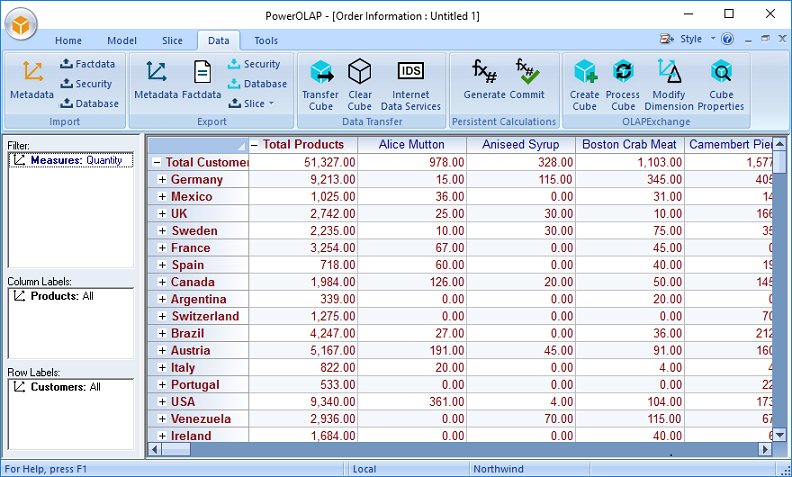Viewport: 792px width, 477px height.
Task: Expand the Brazil row
Action: (x=162, y=333)
